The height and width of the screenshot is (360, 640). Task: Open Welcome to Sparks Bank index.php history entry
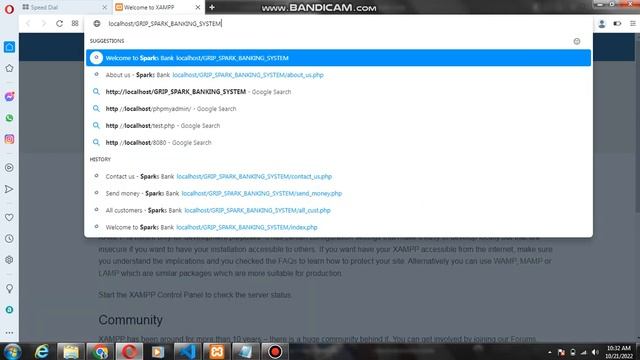[338, 227]
